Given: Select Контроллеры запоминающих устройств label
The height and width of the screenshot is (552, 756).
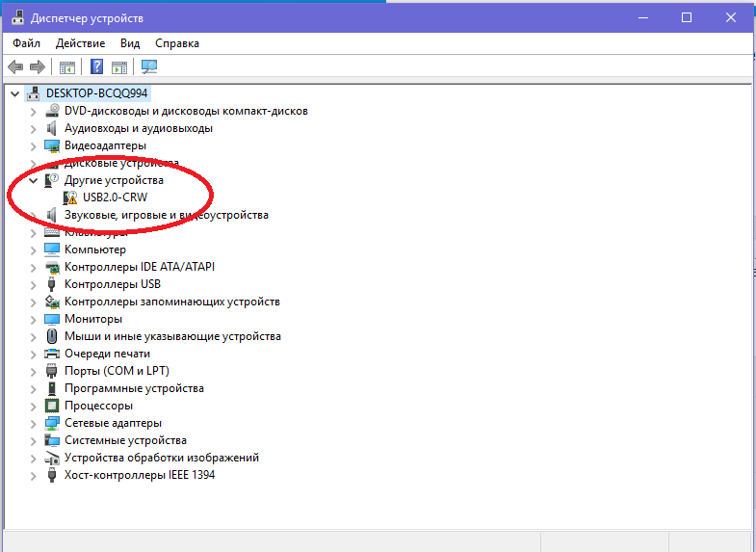Looking at the screenshot, I should [x=172, y=302].
